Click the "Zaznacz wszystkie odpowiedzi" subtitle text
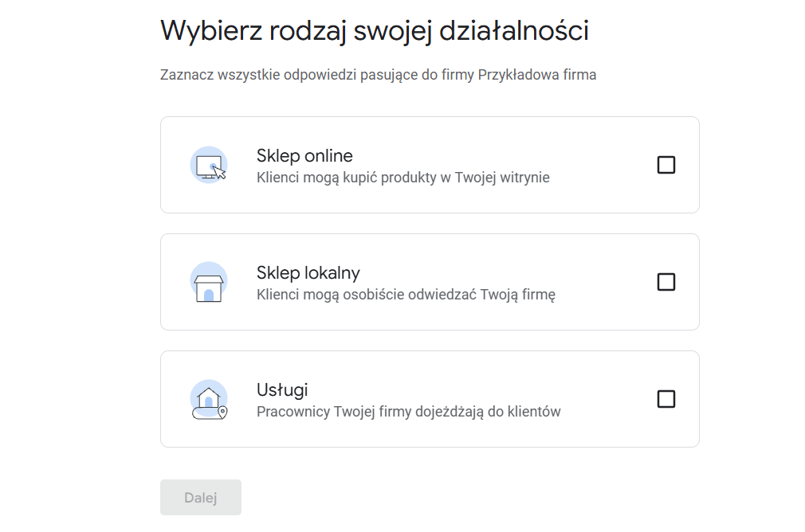 click(x=259, y=75)
